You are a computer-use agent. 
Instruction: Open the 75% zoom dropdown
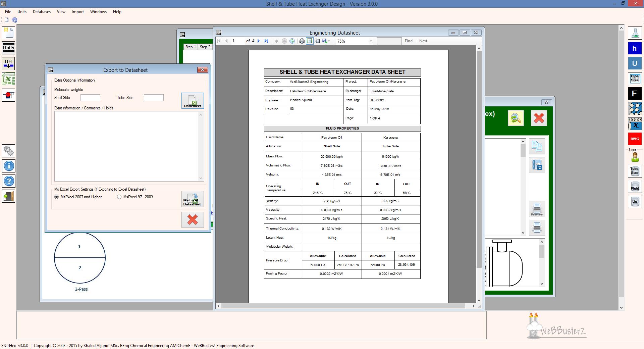(x=371, y=41)
